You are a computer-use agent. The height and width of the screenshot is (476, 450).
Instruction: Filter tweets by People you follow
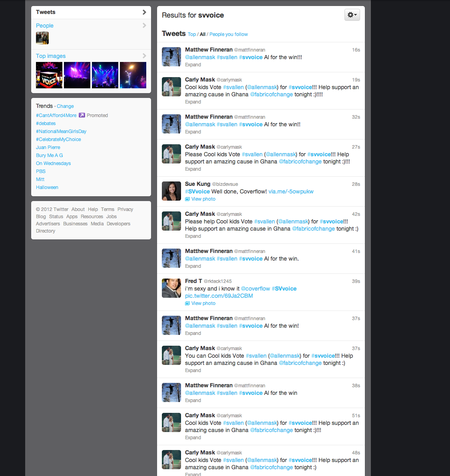pos(229,34)
